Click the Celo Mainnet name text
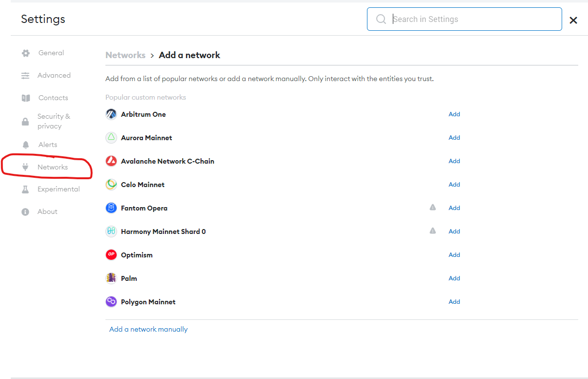Image resolution: width=588 pixels, height=379 pixels. (x=142, y=185)
